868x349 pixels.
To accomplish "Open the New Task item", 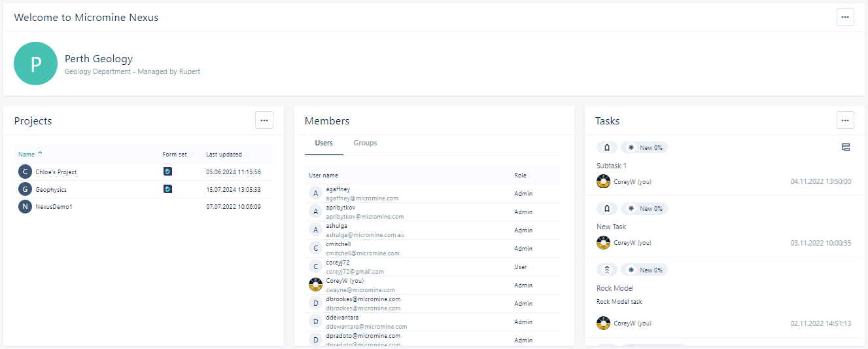I will [611, 227].
